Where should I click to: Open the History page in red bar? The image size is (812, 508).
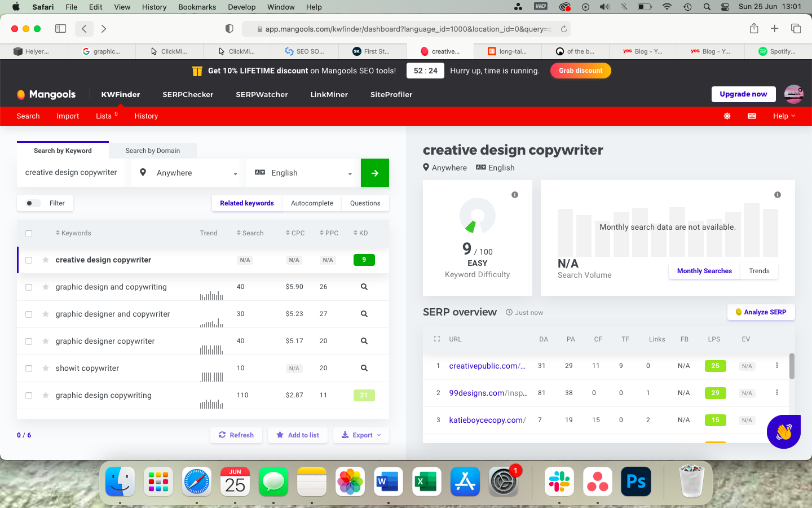tap(146, 116)
